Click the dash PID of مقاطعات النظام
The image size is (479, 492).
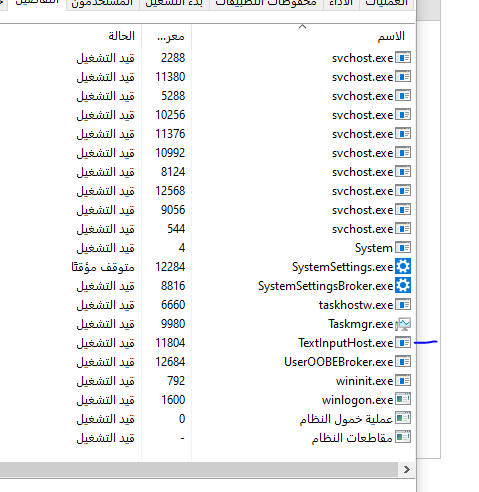182,438
